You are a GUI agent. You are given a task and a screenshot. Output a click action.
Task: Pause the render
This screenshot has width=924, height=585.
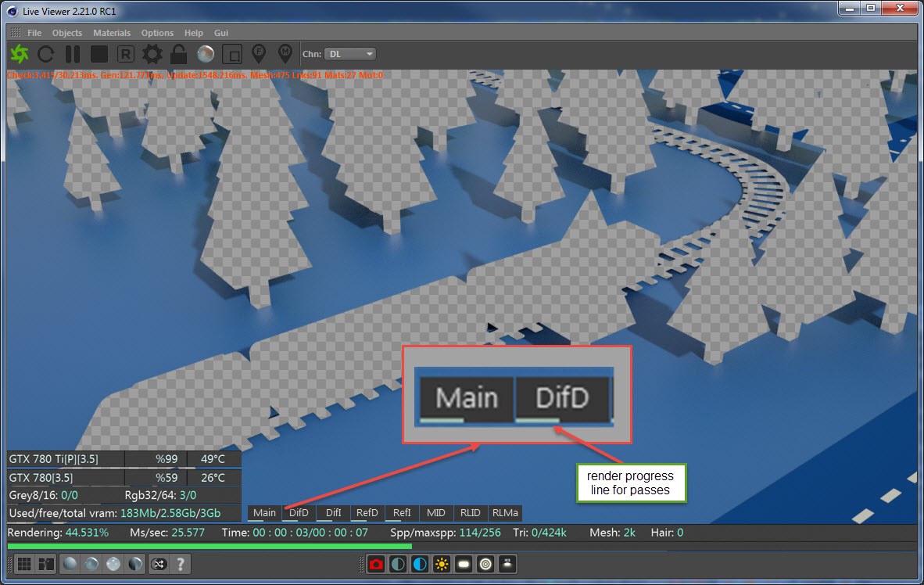point(73,54)
